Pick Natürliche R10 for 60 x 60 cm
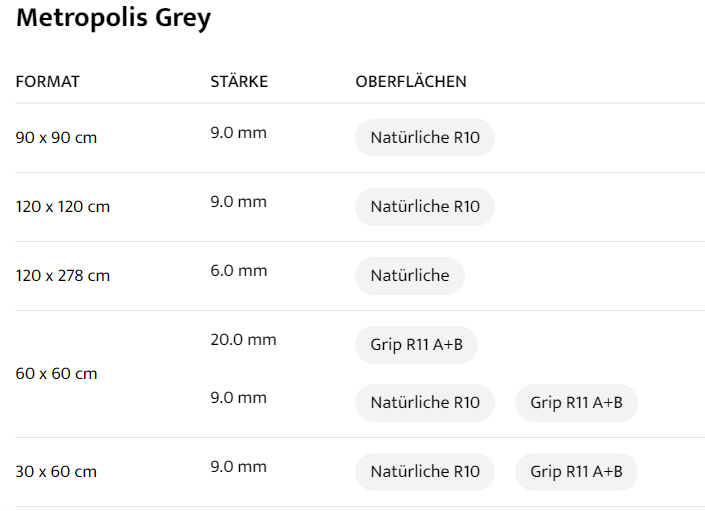 click(425, 403)
